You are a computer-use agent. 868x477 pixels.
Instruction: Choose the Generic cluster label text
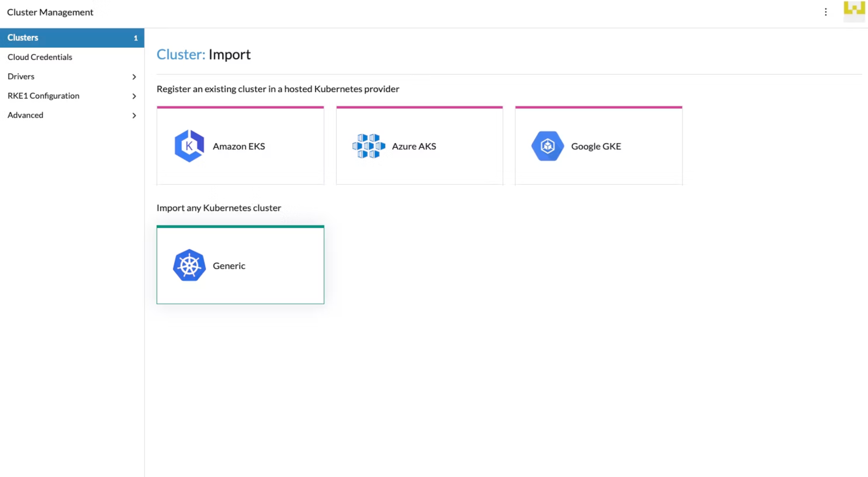click(229, 266)
